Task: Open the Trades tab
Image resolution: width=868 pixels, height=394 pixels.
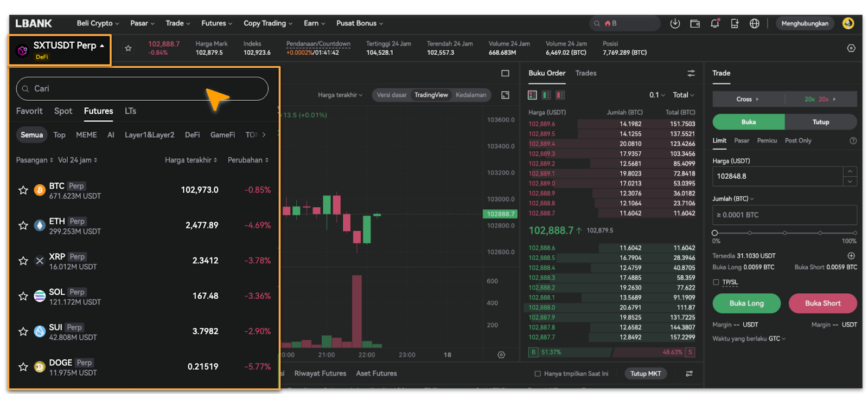Action: point(586,73)
